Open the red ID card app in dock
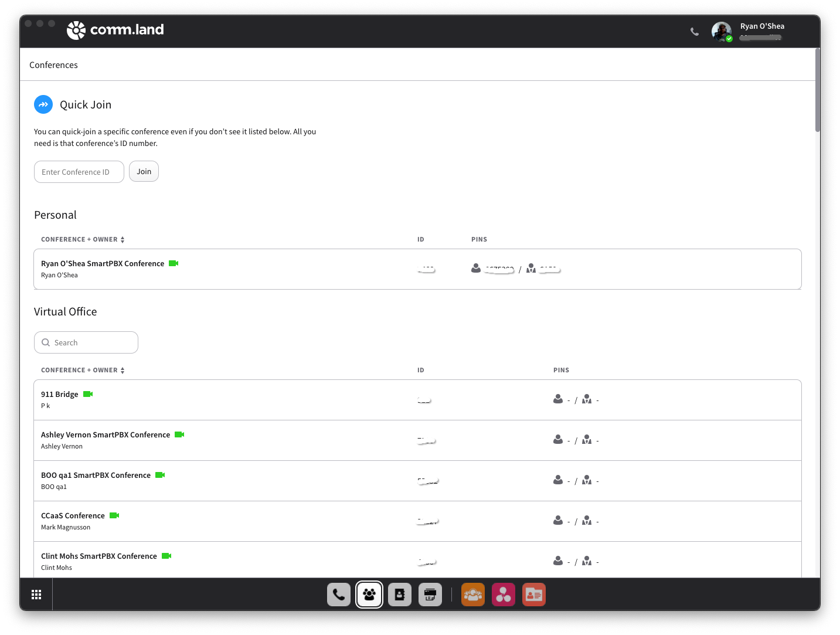This screenshot has width=840, height=635. tap(534, 595)
